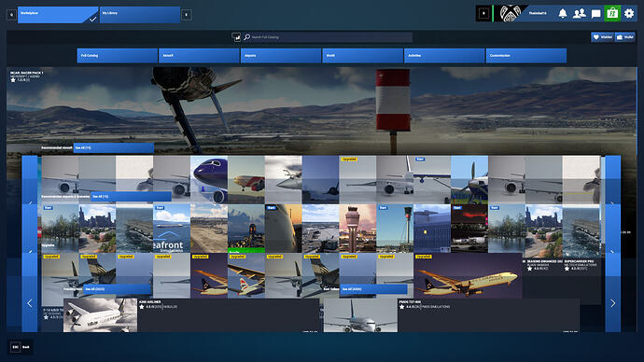The width and height of the screenshot is (644, 362).
Task: Open the friends list icon
Action: [579, 14]
